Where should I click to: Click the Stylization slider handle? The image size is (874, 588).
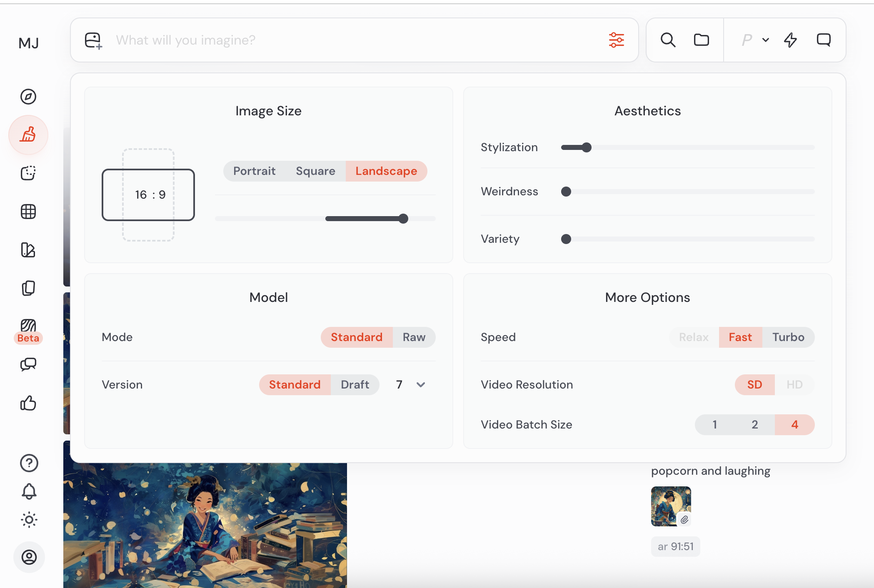coord(587,147)
